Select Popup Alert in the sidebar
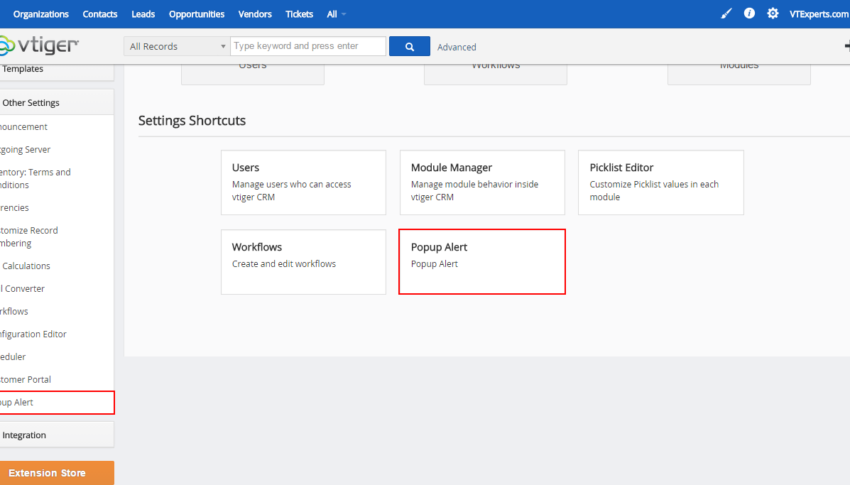 coord(57,403)
